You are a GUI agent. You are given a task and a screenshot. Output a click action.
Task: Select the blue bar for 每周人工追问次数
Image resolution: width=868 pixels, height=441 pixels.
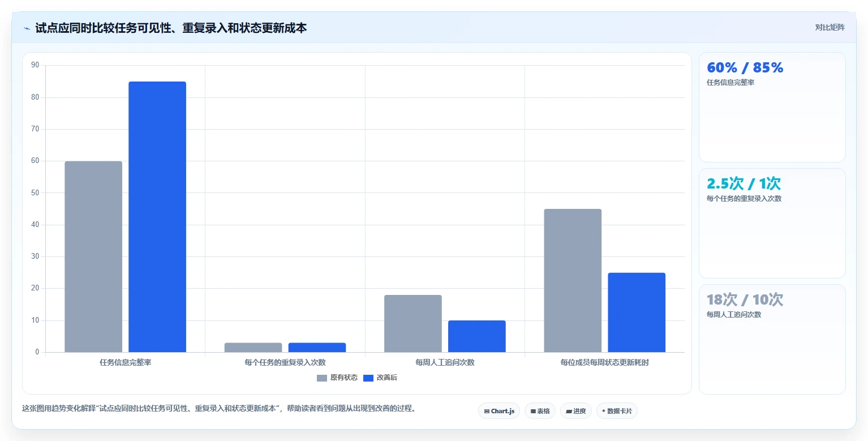[477, 336]
